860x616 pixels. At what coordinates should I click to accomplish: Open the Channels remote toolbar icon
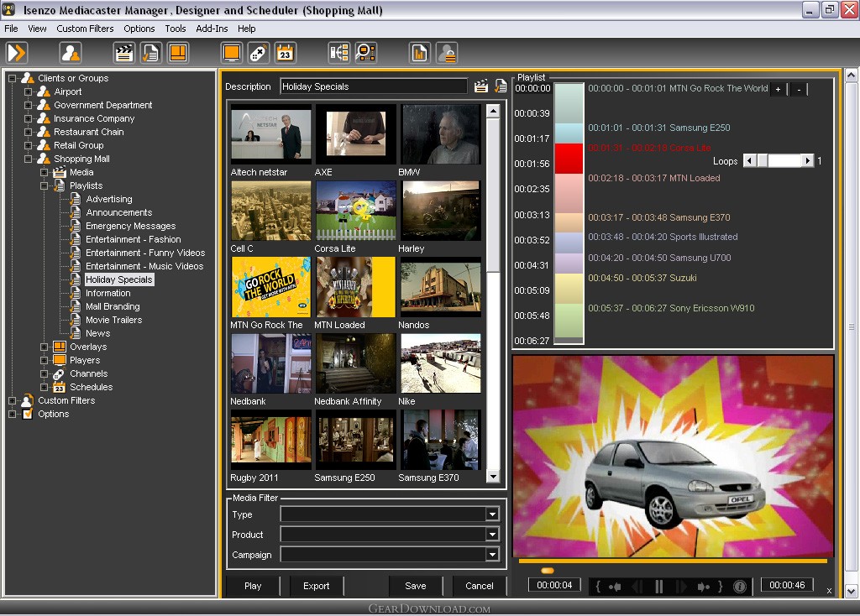[x=259, y=53]
